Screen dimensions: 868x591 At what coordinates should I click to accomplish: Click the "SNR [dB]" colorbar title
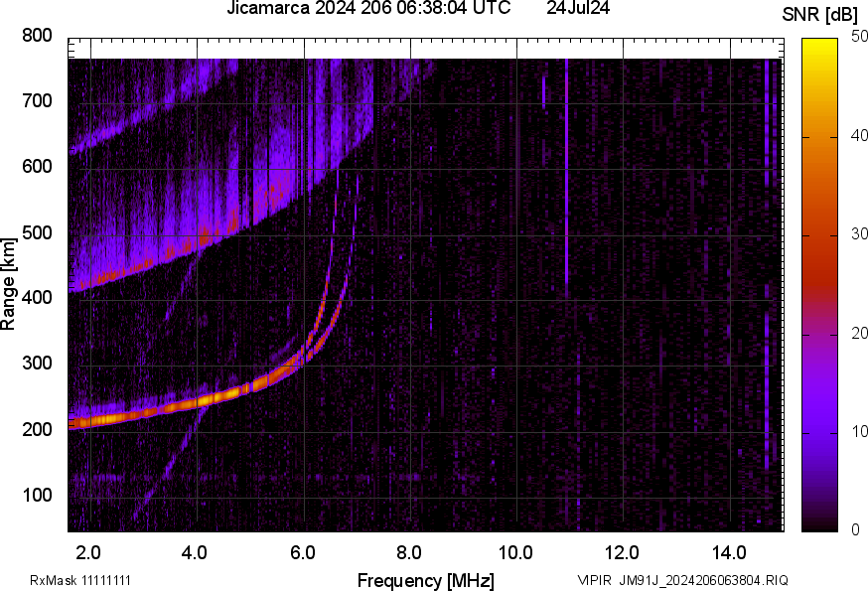pyautogui.click(x=820, y=15)
